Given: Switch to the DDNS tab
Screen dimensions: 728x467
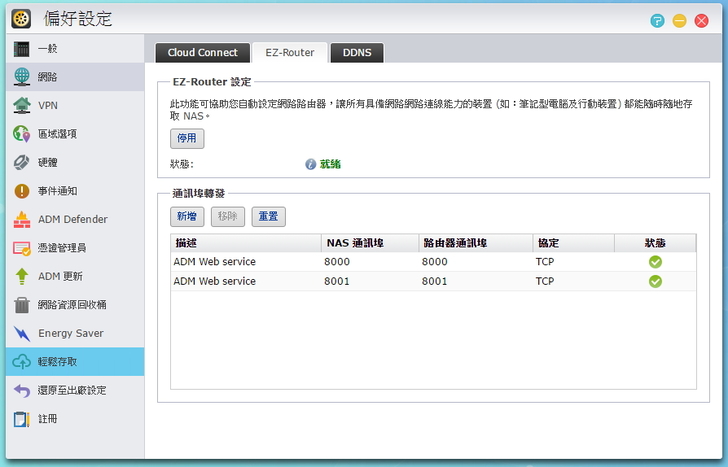Looking at the screenshot, I should click(x=357, y=53).
